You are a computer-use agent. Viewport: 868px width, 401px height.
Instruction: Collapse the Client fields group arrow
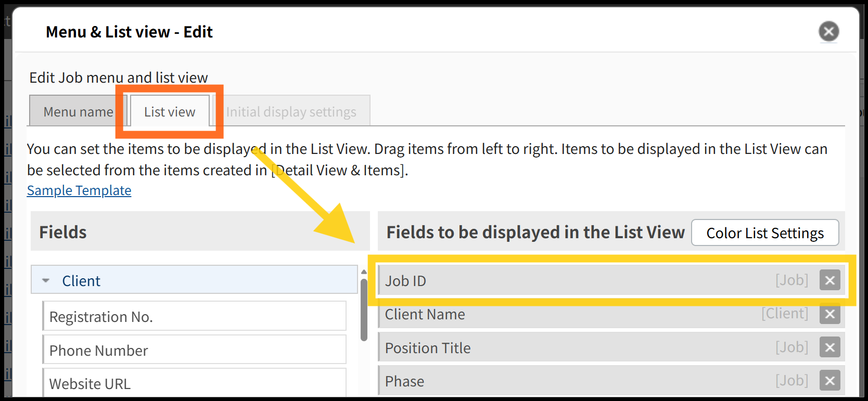click(46, 281)
